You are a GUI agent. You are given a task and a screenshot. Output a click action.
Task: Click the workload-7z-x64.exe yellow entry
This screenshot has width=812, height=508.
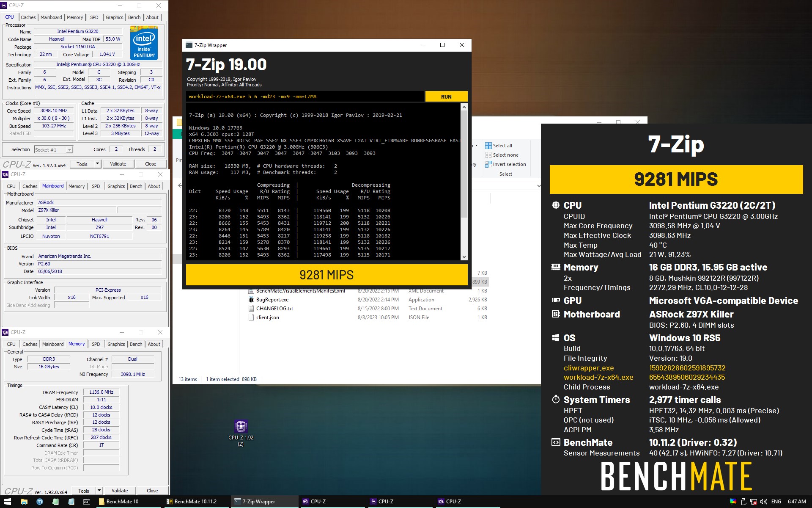[598, 377]
